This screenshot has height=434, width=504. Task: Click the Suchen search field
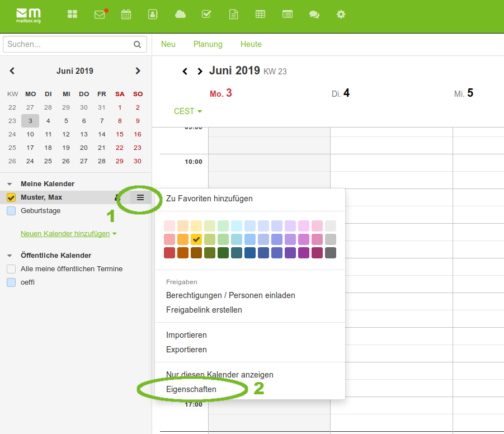click(x=75, y=44)
